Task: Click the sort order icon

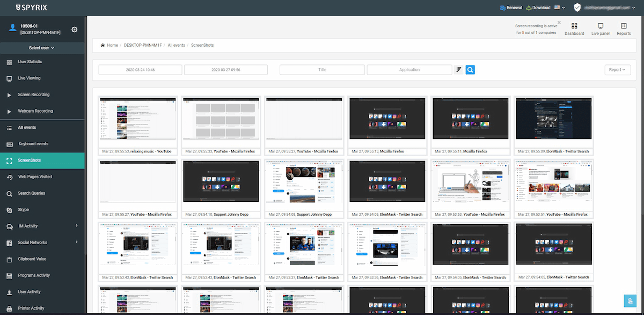Action: pos(459,70)
